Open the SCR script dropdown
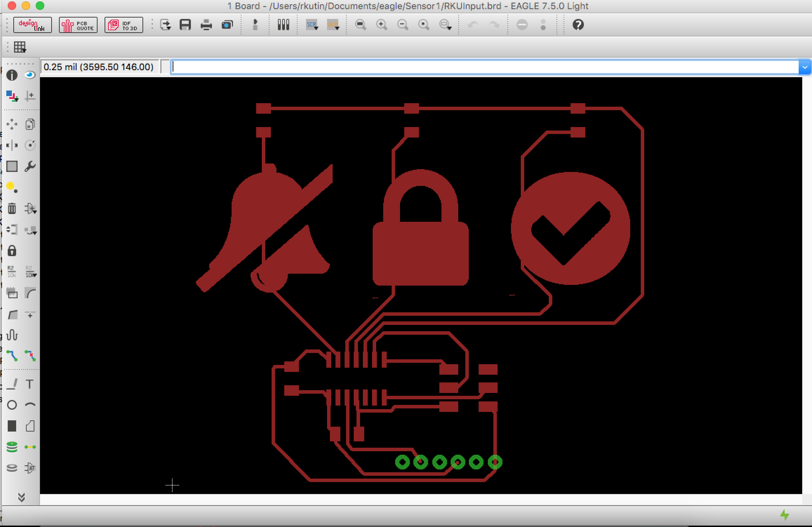This screenshot has width=812, height=527. coord(312,25)
